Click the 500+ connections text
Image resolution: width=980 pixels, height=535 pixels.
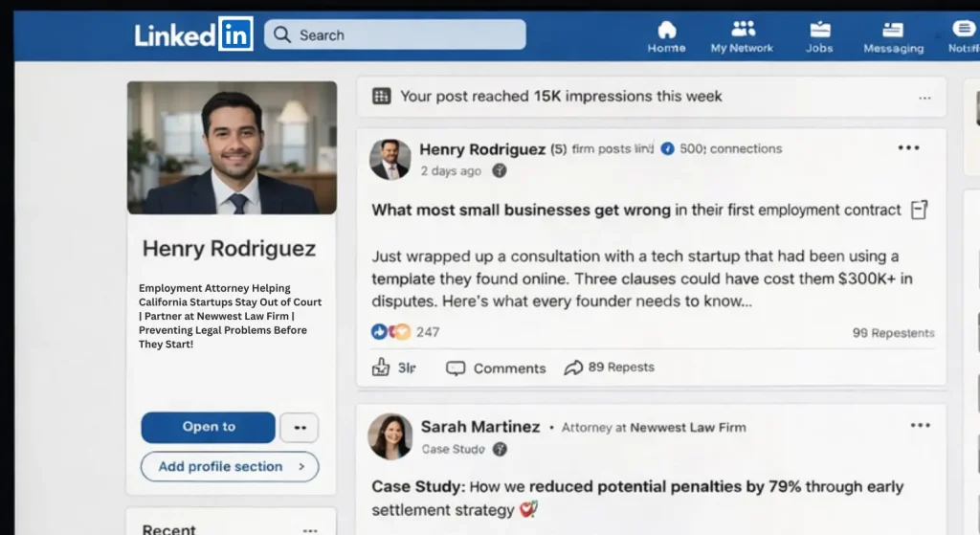click(x=730, y=148)
